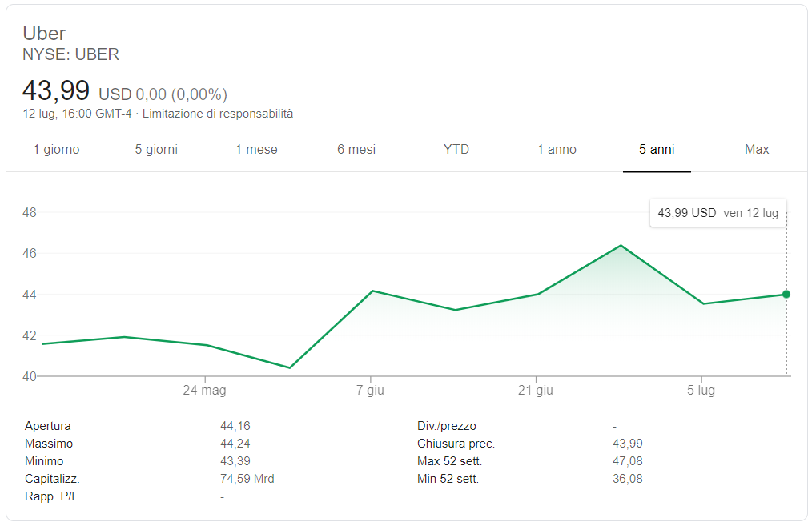Viewport: 812px width, 526px height.
Task: Click the y-axis label 48
Action: pyautogui.click(x=30, y=212)
